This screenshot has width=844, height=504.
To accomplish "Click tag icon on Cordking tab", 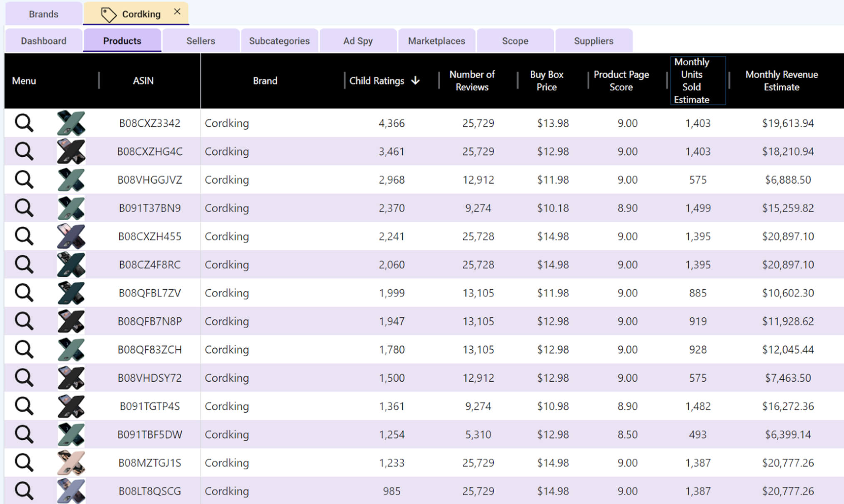I will tap(109, 15).
